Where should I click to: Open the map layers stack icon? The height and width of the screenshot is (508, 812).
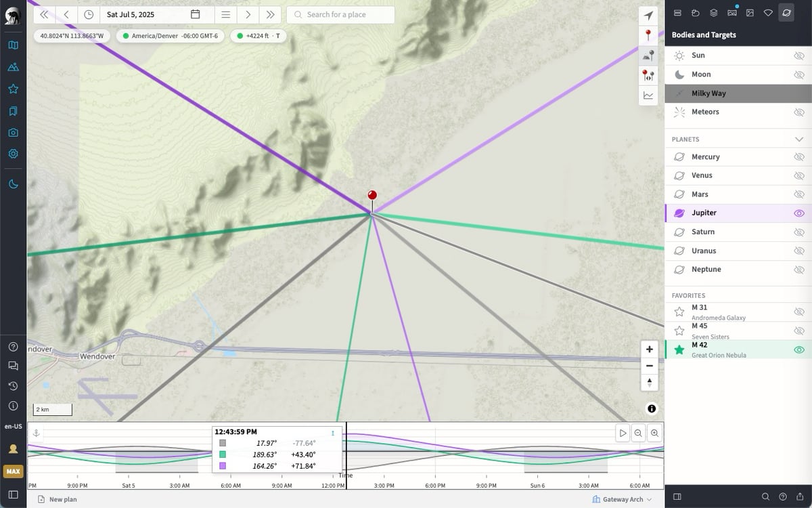713,13
